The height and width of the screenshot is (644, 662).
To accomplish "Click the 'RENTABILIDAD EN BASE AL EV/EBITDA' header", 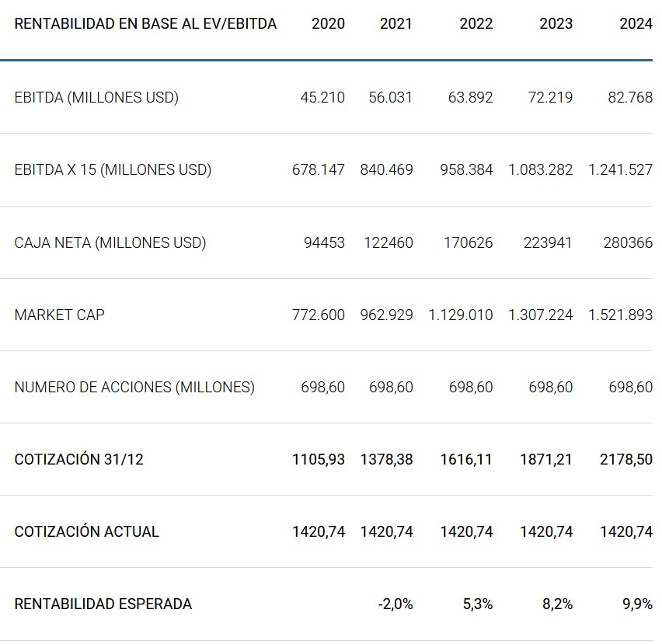I will click(x=145, y=23).
